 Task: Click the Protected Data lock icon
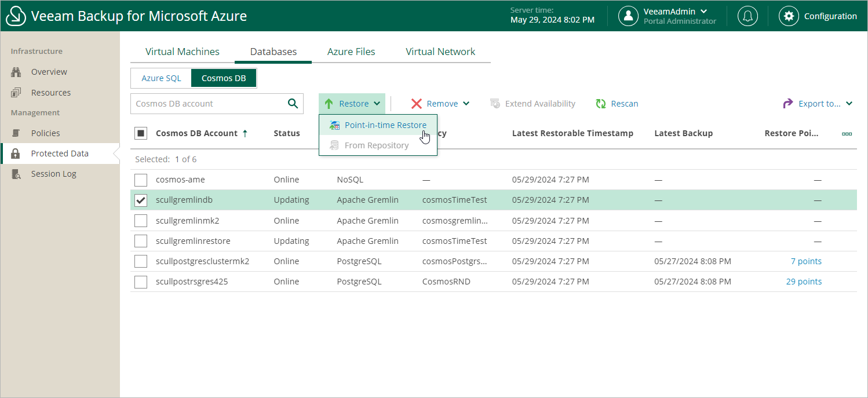click(x=16, y=154)
